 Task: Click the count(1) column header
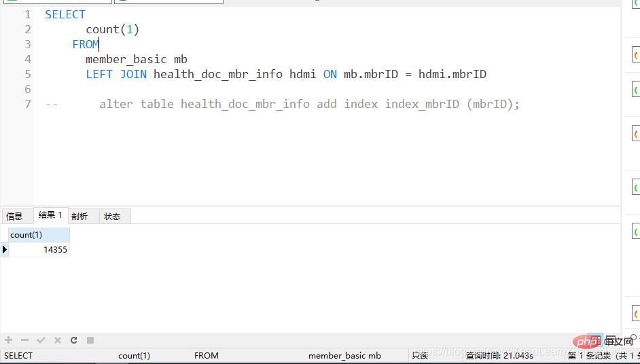[39, 235]
